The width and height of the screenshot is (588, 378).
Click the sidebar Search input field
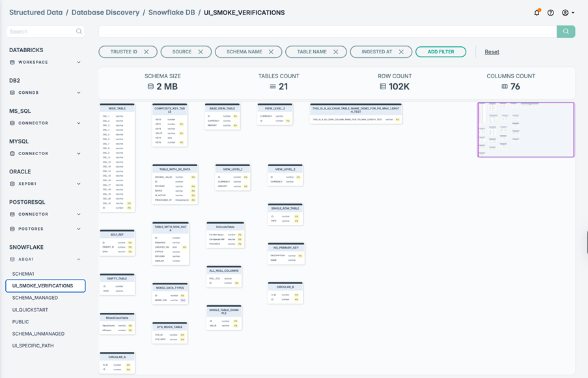(42, 31)
